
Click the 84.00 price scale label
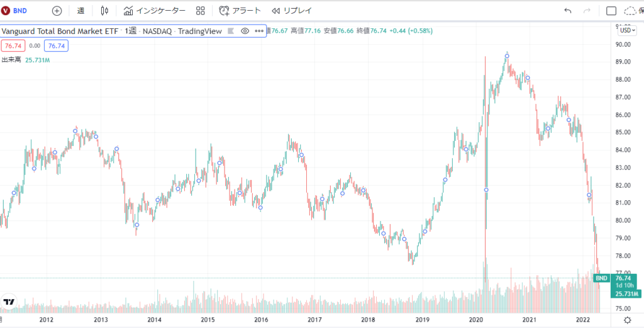point(623,150)
